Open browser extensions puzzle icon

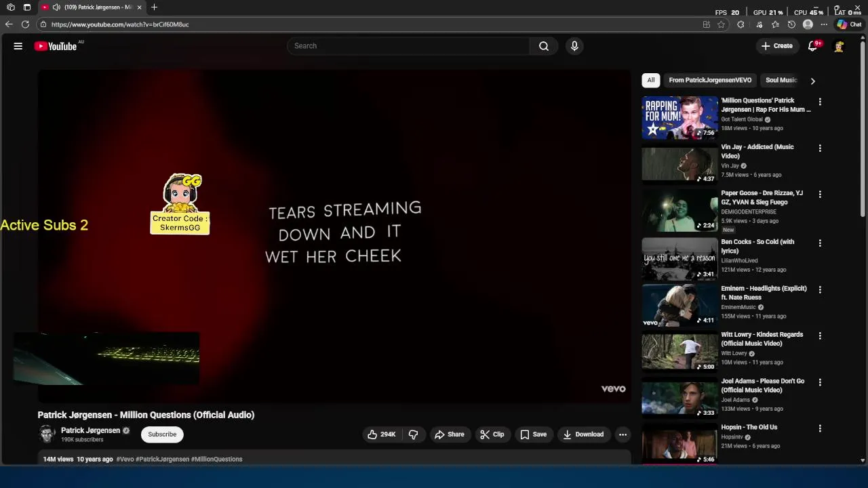click(x=741, y=24)
